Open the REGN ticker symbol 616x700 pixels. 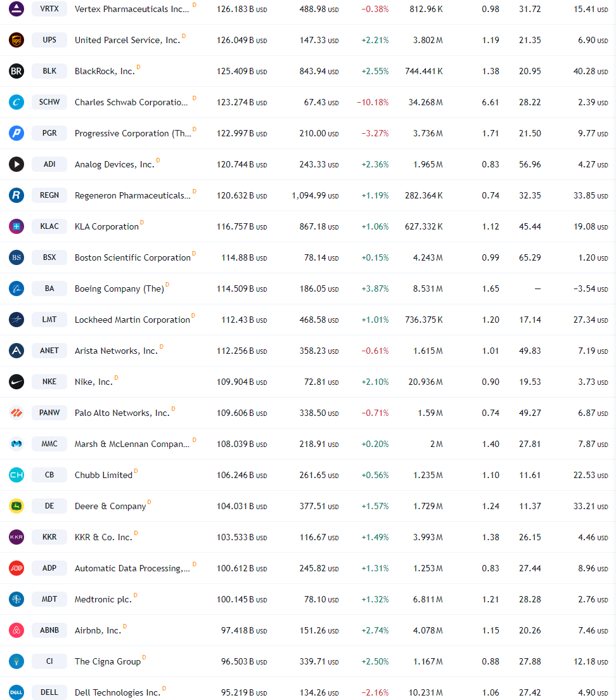49,195
